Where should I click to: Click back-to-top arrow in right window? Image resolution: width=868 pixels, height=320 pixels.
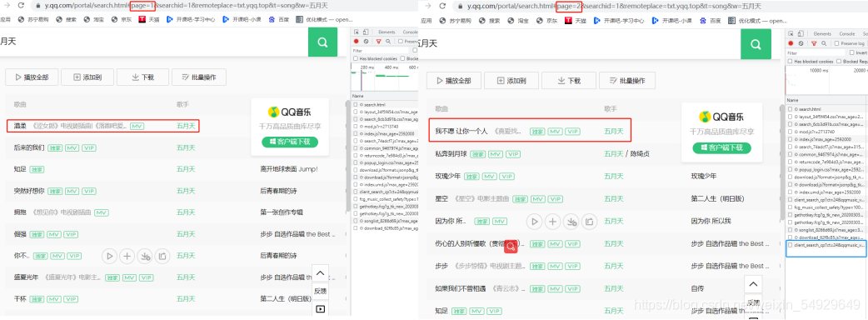(x=752, y=284)
